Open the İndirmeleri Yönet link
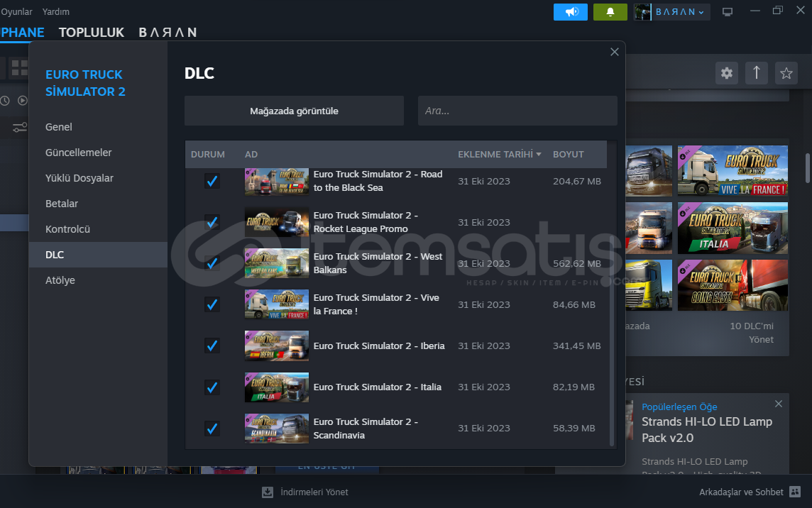 314,492
